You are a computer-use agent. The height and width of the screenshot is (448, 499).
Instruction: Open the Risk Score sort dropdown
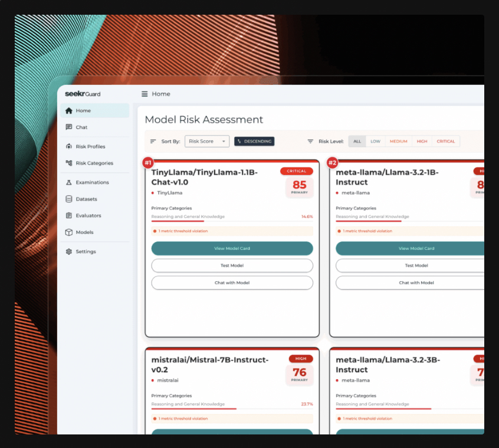(x=207, y=141)
